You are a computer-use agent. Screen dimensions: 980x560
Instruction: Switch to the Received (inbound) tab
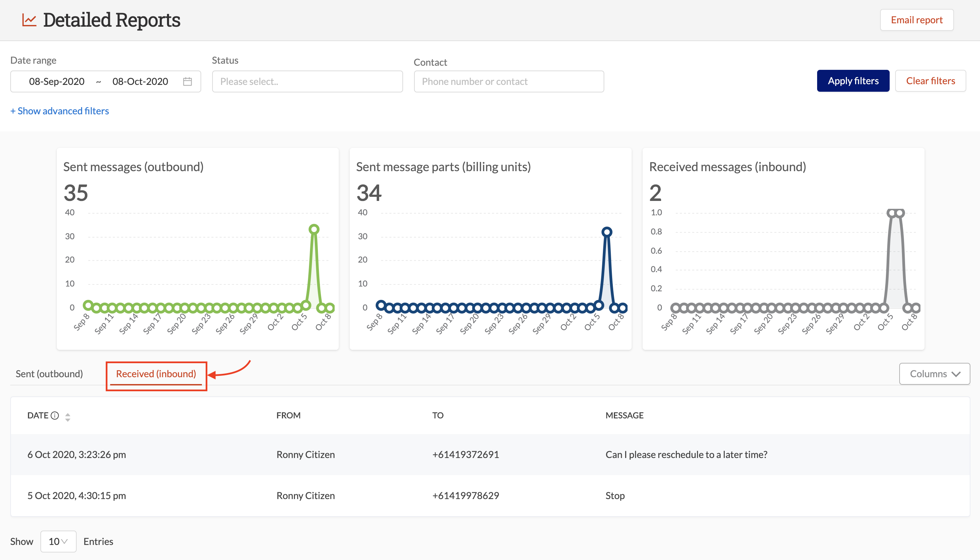tap(156, 373)
